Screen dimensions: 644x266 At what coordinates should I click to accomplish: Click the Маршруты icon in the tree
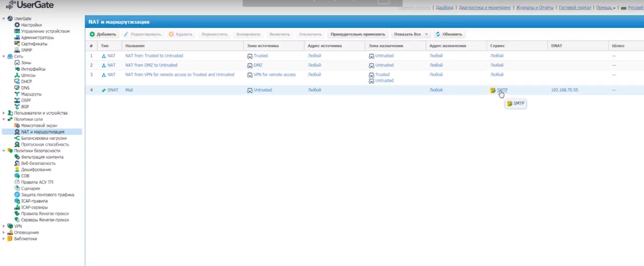(17, 94)
